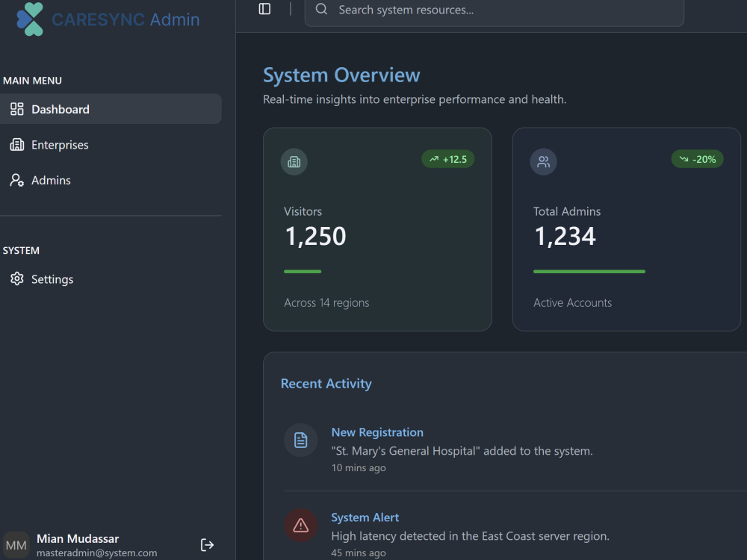The width and height of the screenshot is (747, 560).
Task: Click the logout icon beside Mian Mudassar
Action: (x=207, y=545)
